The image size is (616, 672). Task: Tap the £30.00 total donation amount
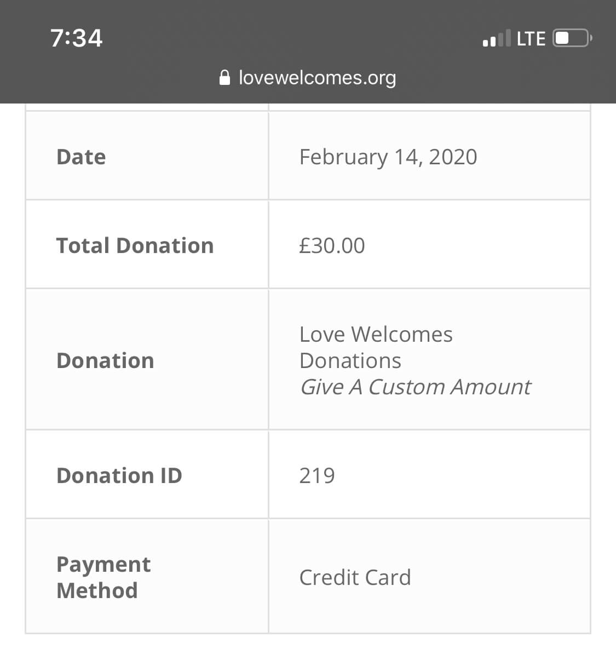pyautogui.click(x=332, y=245)
